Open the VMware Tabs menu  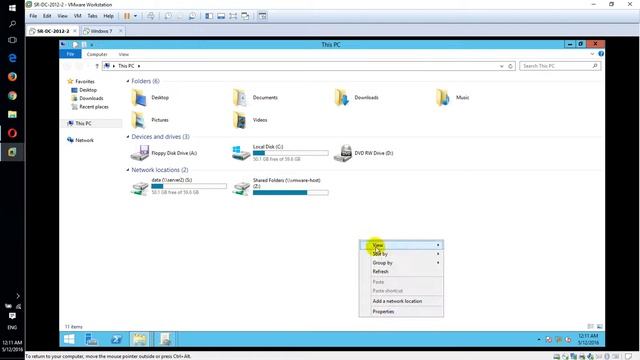(x=92, y=16)
